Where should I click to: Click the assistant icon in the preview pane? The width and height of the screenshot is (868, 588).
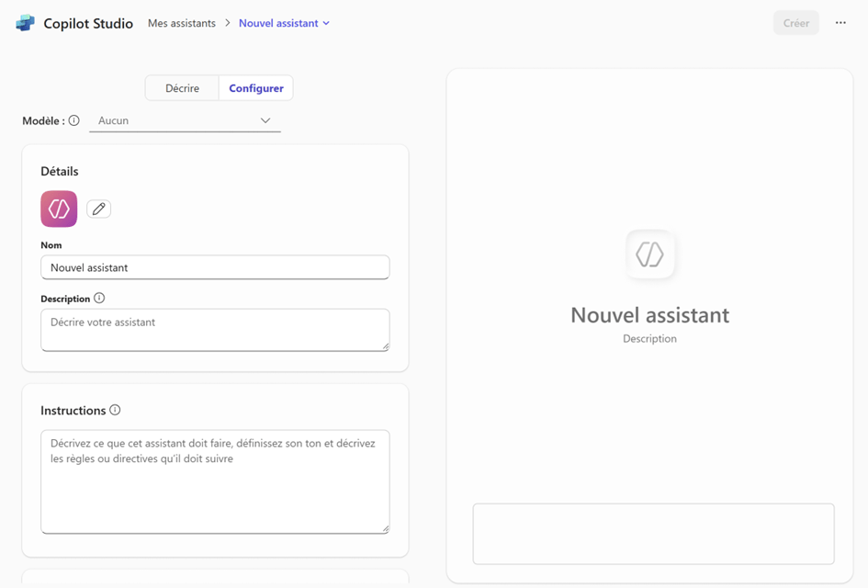[x=649, y=254]
